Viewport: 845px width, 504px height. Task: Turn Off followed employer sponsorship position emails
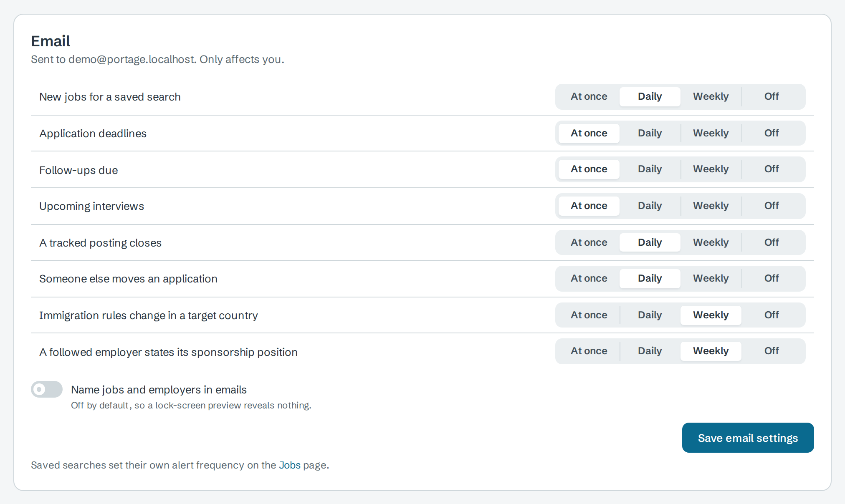(x=772, y=351)
